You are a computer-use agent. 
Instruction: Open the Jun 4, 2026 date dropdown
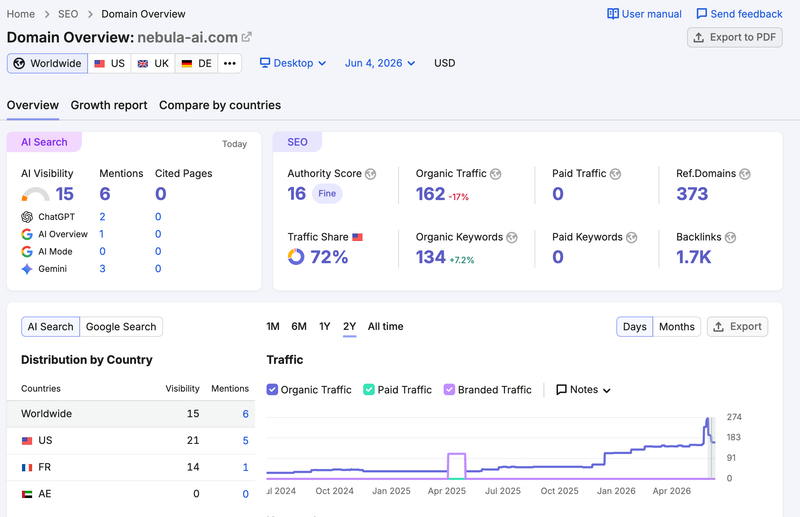tap(380, 63)
